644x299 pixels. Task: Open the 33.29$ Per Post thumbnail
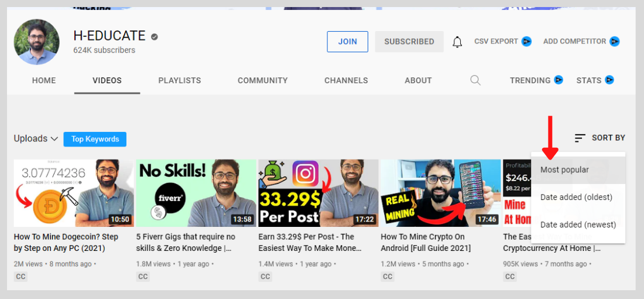pos(318,193)
